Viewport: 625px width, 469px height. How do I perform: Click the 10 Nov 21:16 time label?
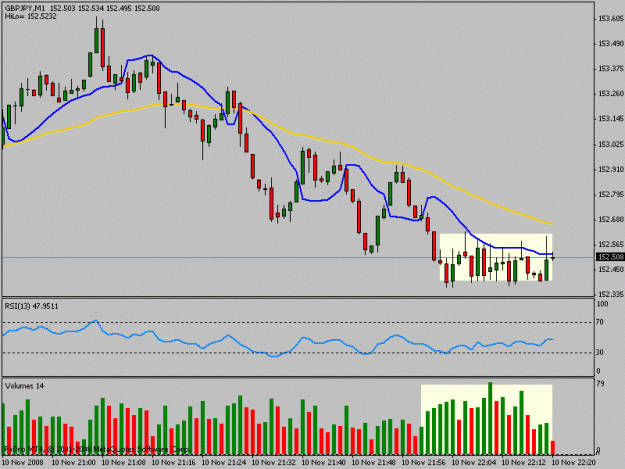(173, 462)
